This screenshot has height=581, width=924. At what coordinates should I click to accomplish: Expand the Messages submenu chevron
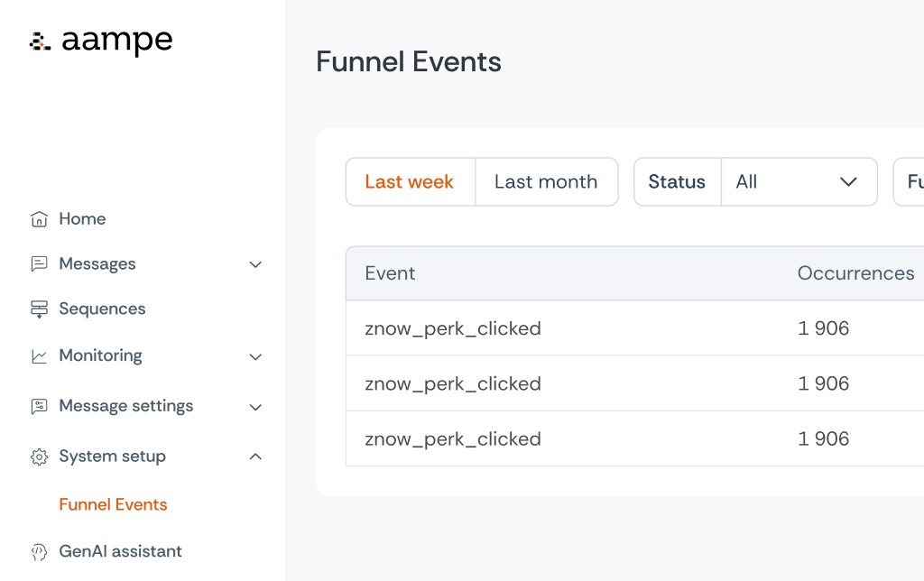point(255,264)
